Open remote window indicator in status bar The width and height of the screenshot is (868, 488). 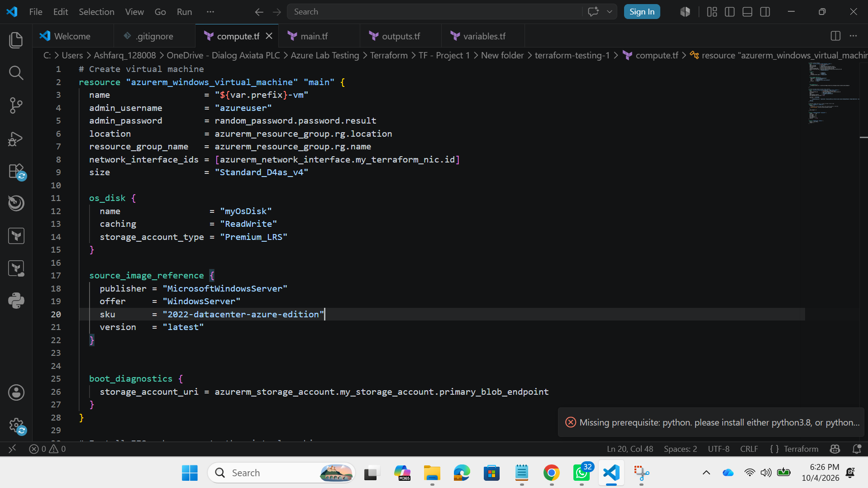12,449
